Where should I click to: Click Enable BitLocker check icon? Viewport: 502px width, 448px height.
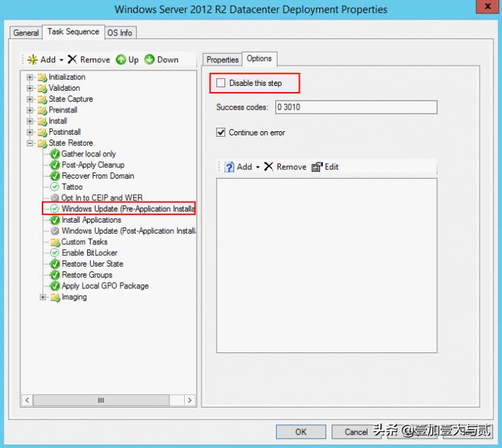pos(55,253)
